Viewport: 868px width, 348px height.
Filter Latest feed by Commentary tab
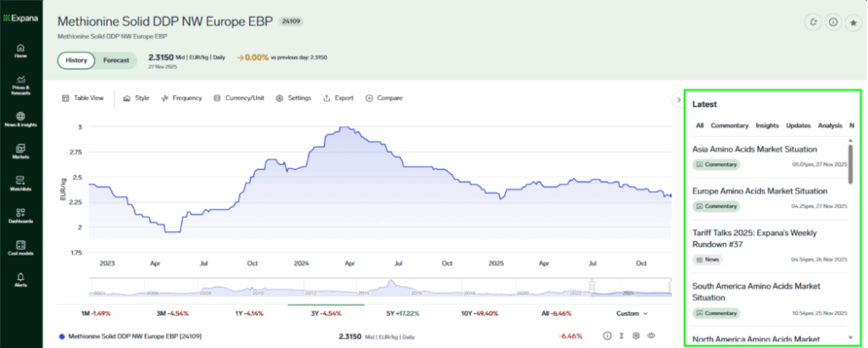point(730,126)
